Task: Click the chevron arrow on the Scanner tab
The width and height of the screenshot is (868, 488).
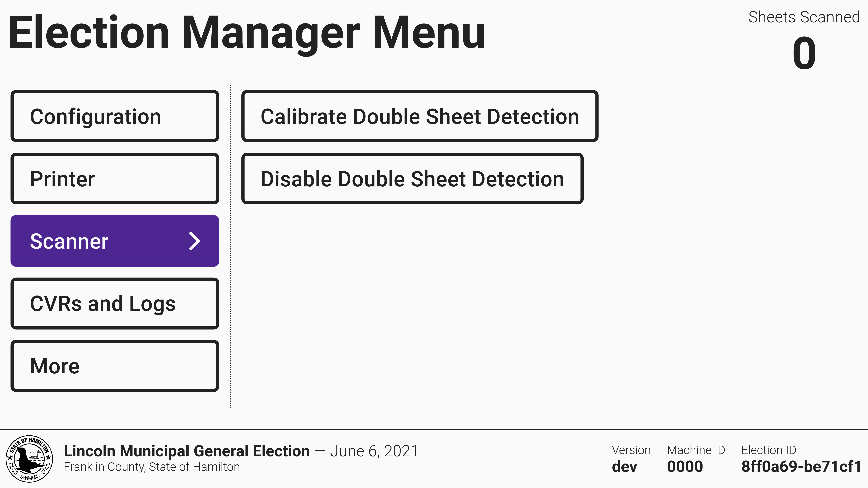Action: (194, 241)
